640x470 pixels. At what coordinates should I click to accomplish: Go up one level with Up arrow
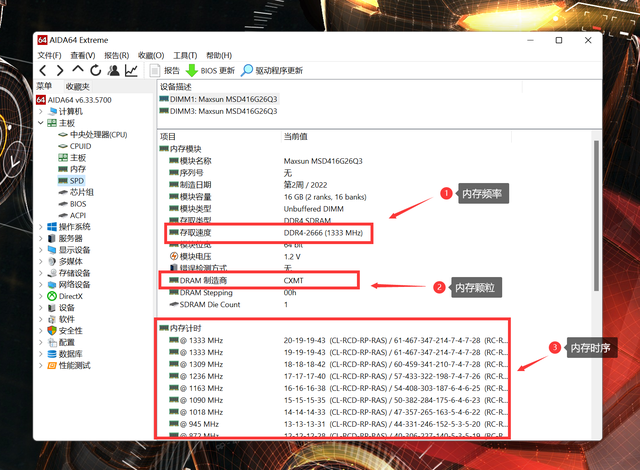coord(78,70)
